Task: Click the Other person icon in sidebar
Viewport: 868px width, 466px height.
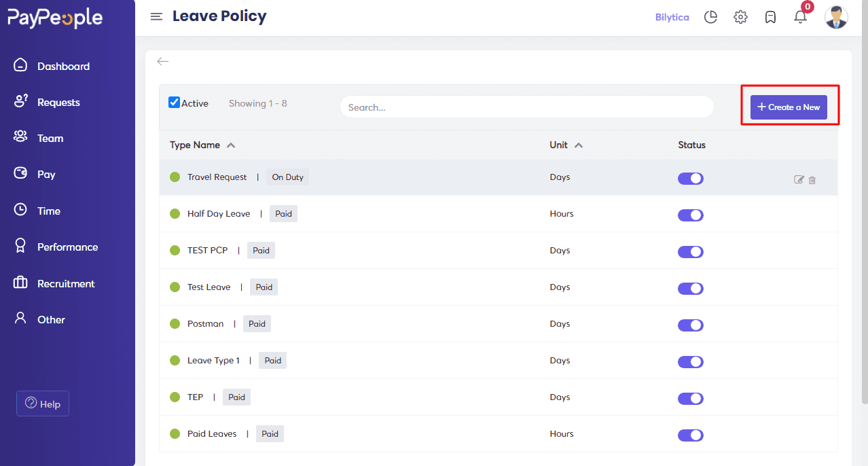Action: pos(21,319)
